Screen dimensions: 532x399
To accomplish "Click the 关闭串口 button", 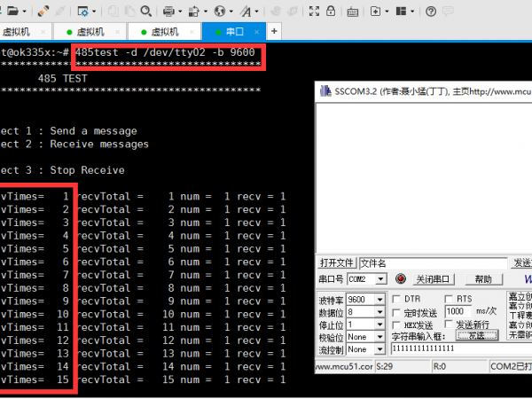I will point(434,279).
